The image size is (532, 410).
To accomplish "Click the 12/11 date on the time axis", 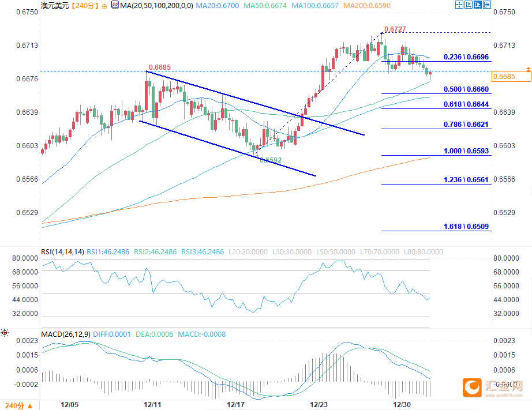I will coord(152,405).
